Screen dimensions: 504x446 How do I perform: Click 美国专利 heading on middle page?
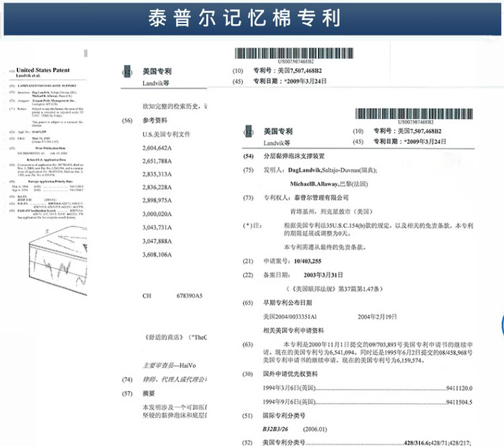[x=157, y=71]
